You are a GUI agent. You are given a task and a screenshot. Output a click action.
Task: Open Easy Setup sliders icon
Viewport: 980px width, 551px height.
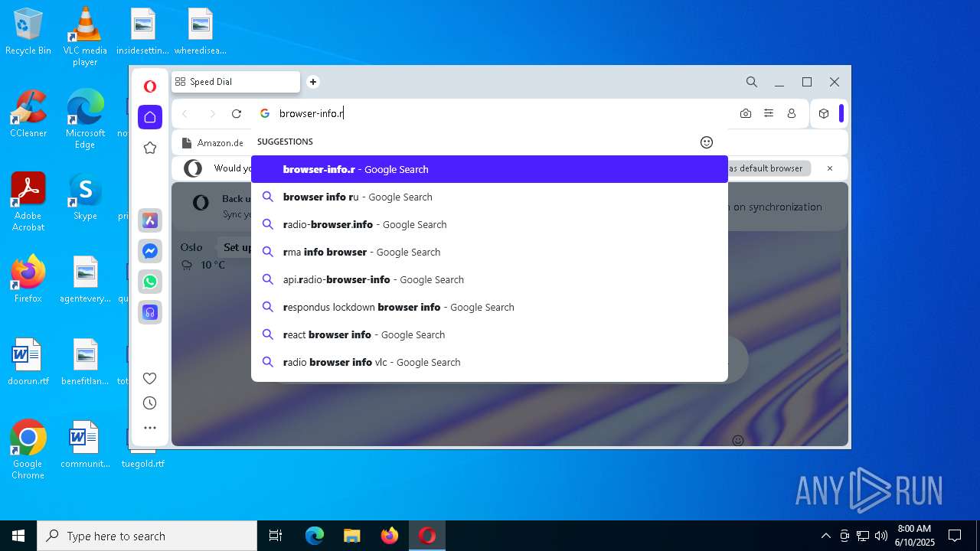pos(769,113)
